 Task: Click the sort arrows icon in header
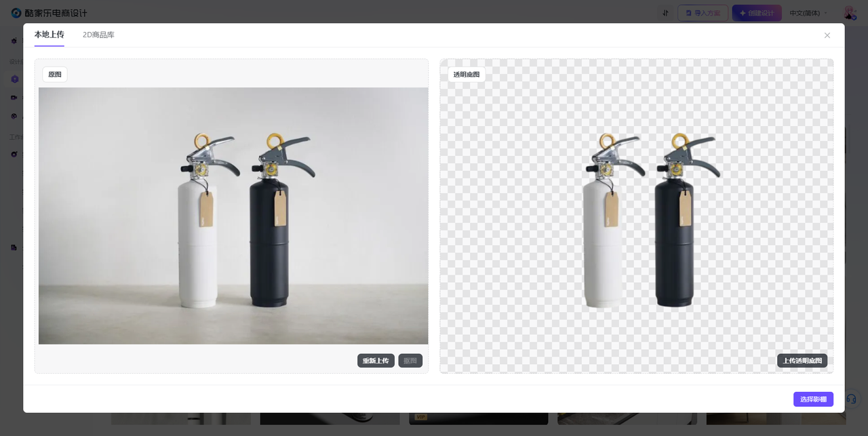pos(665,13)
